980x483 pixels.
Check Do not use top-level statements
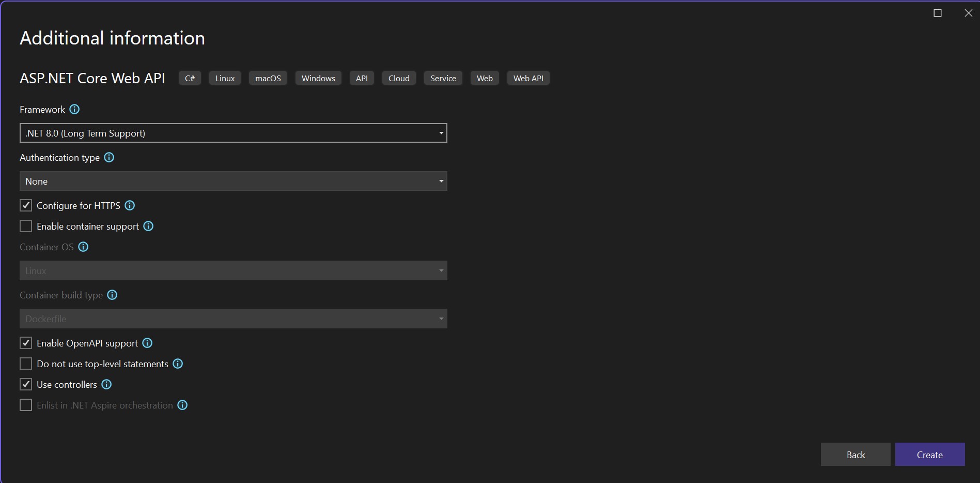pyautogui.click(x=26, y=364)
